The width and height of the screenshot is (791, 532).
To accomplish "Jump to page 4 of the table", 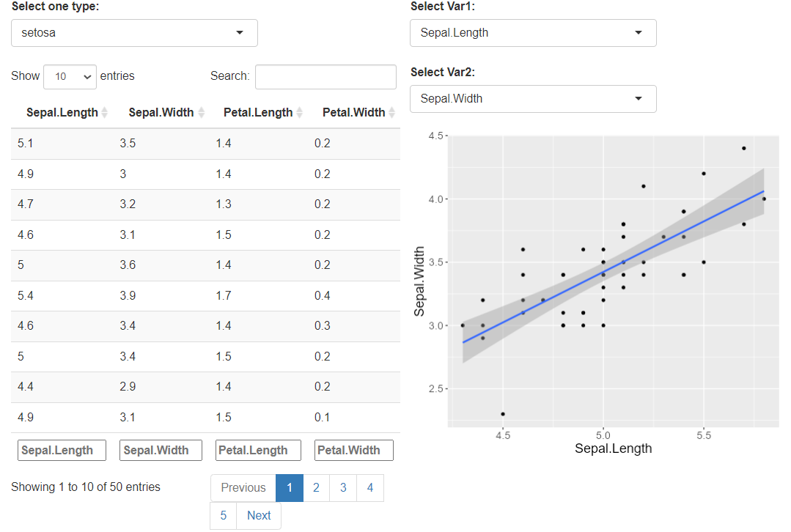I will pyautogui.click(x=370, y=488).
